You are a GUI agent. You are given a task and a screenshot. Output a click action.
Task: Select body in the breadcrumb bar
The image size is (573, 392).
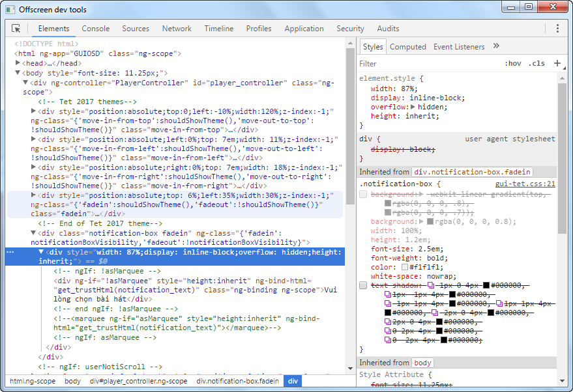click(73, 381)
